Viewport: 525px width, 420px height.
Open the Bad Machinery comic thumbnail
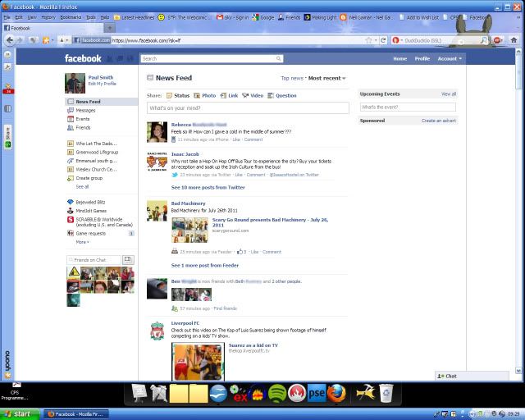pyautogui.click(x=189, y=230)
